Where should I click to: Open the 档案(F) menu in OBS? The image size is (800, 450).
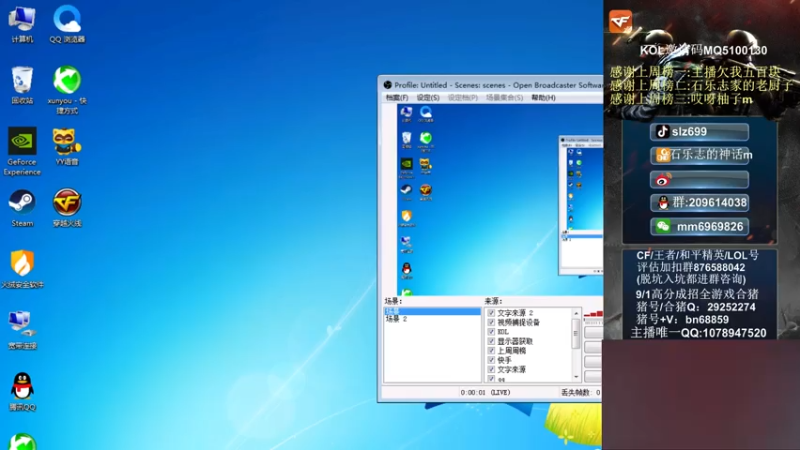coord(397,97)
